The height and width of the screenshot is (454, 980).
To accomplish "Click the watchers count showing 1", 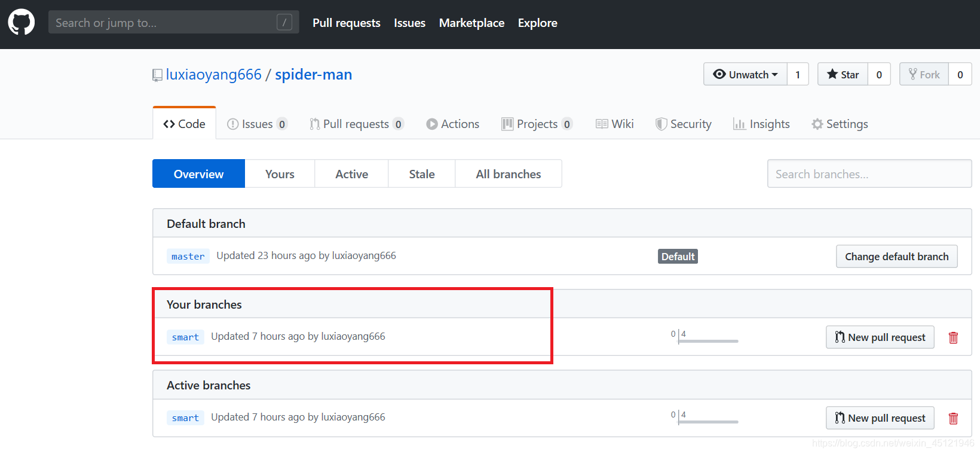I will click(798, 74).
